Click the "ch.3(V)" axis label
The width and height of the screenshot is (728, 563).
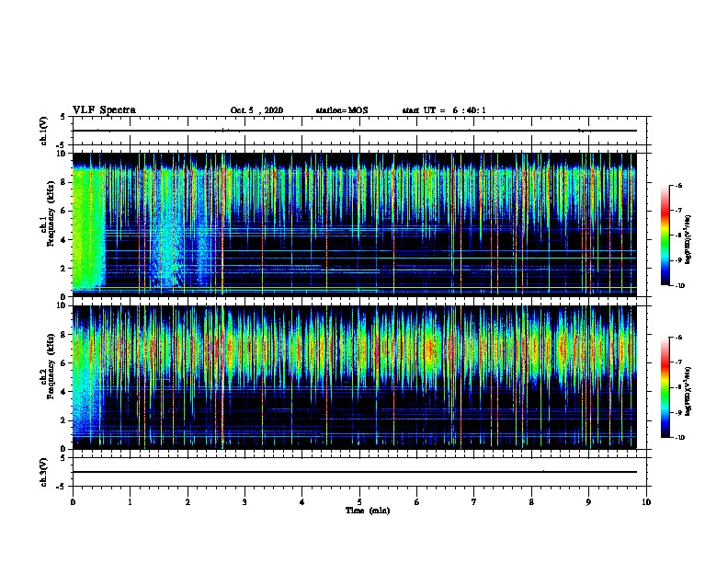(x=44, y=472)
